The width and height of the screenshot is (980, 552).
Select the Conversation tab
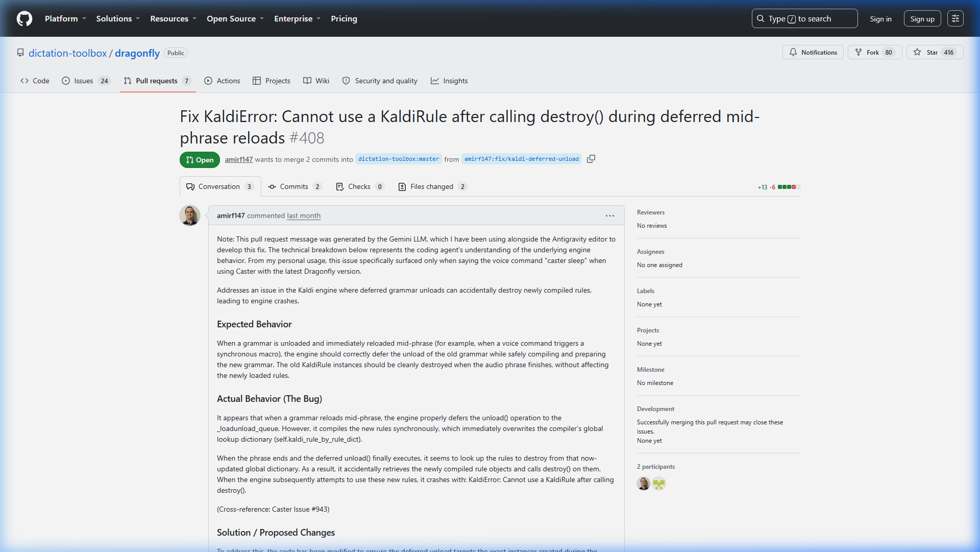coord(220,187)
